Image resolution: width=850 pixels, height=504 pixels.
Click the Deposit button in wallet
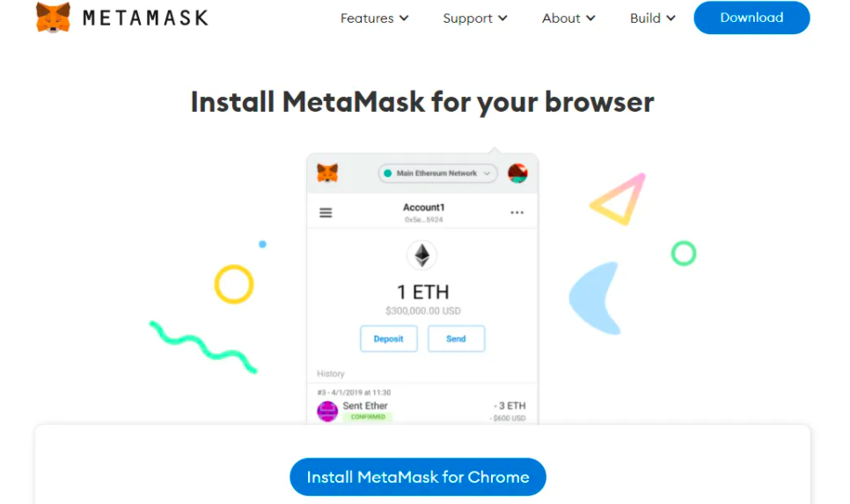(389, 339)
